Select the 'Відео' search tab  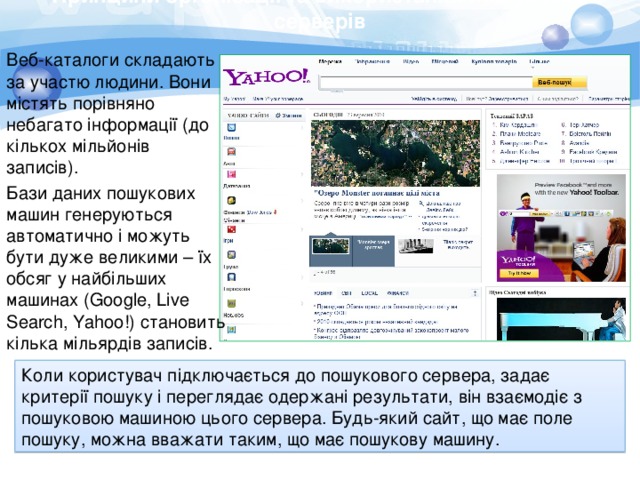[x=411, y=62]
